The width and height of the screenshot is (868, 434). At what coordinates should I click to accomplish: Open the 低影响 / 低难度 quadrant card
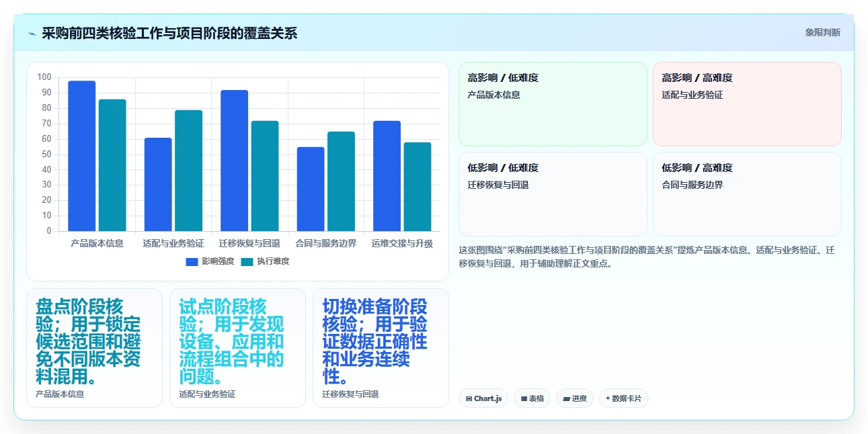point(553,194)
